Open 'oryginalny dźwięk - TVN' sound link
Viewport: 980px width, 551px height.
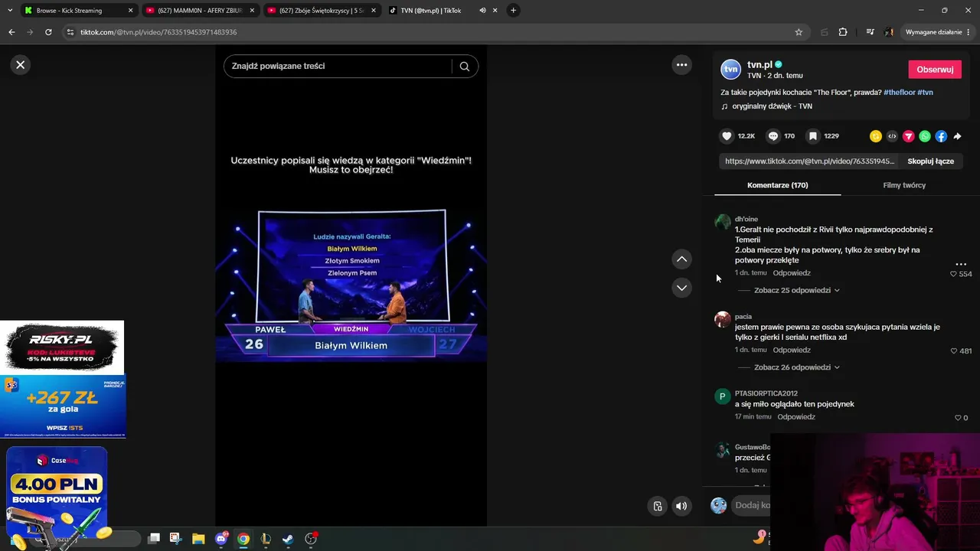pos(772,106)
